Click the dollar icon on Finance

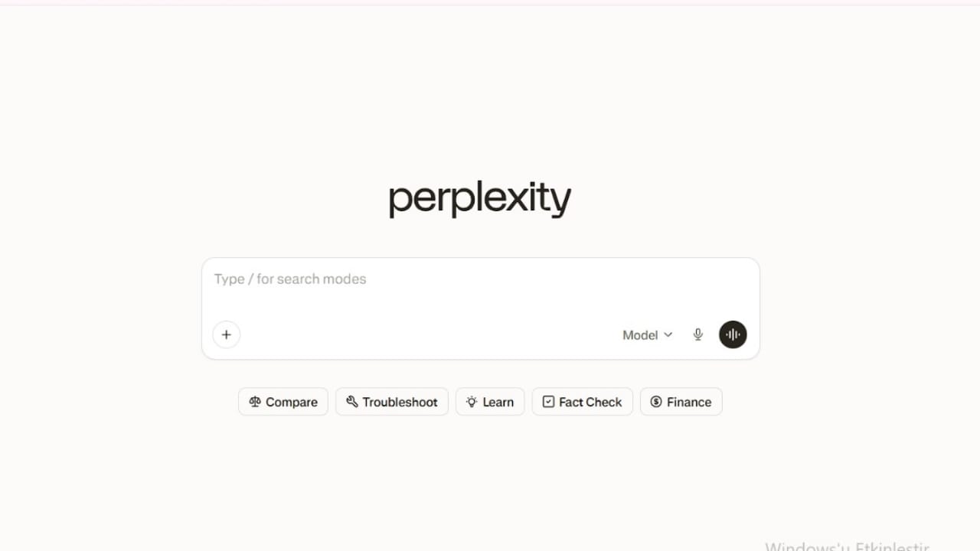656,401
